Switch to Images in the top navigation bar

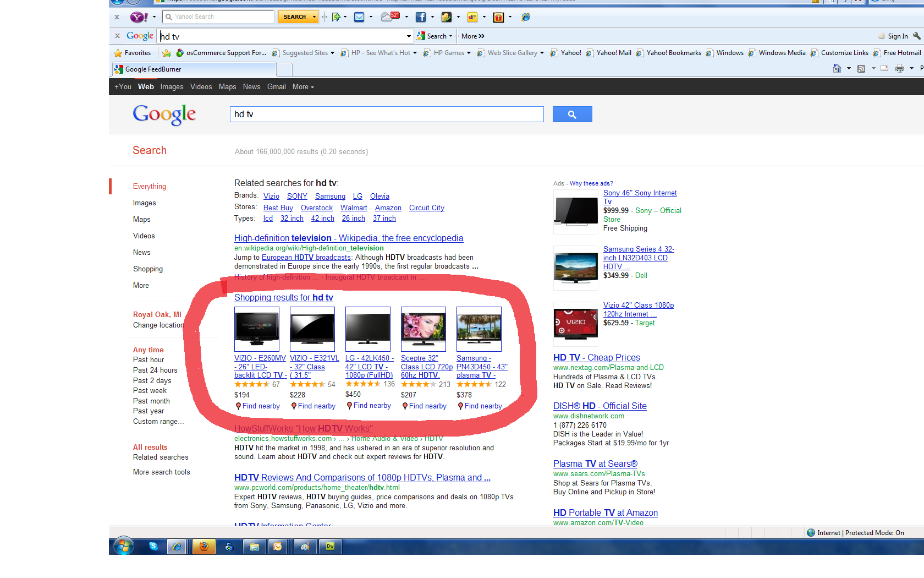tap(172, 87)
